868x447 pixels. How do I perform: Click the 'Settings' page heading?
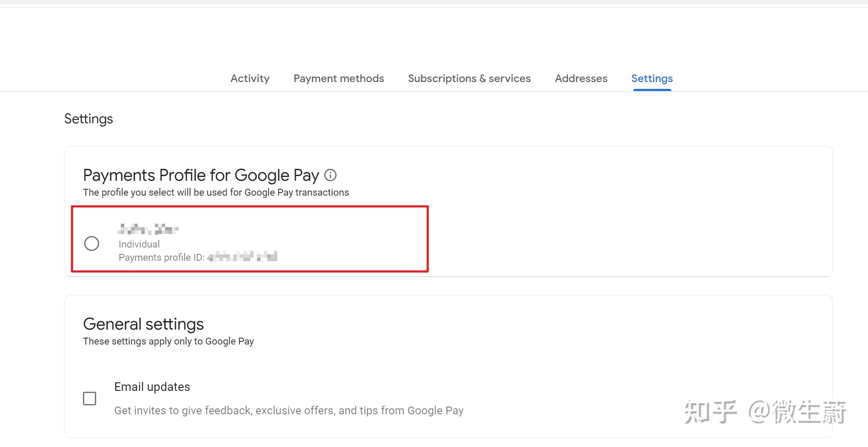(89, 119)
